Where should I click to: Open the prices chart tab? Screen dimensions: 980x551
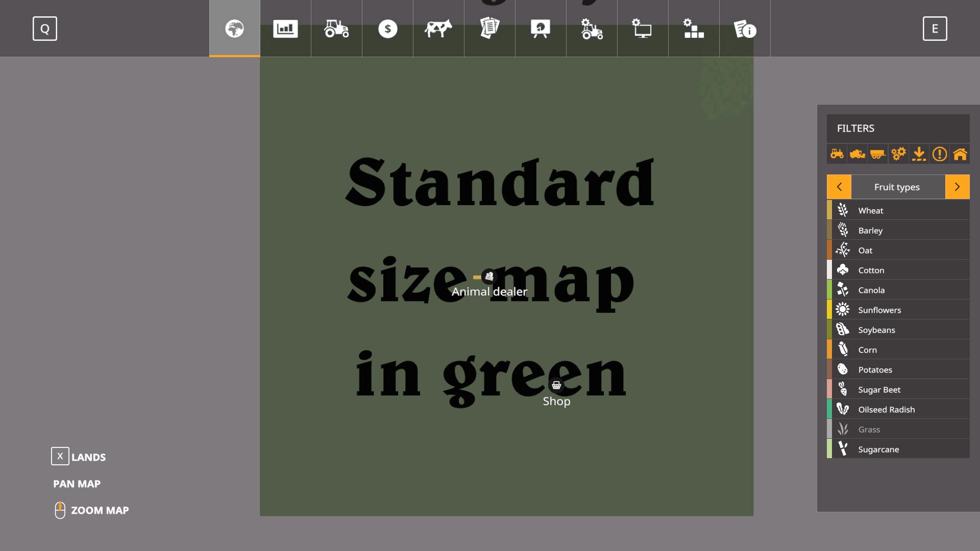[x=286, y=29]
